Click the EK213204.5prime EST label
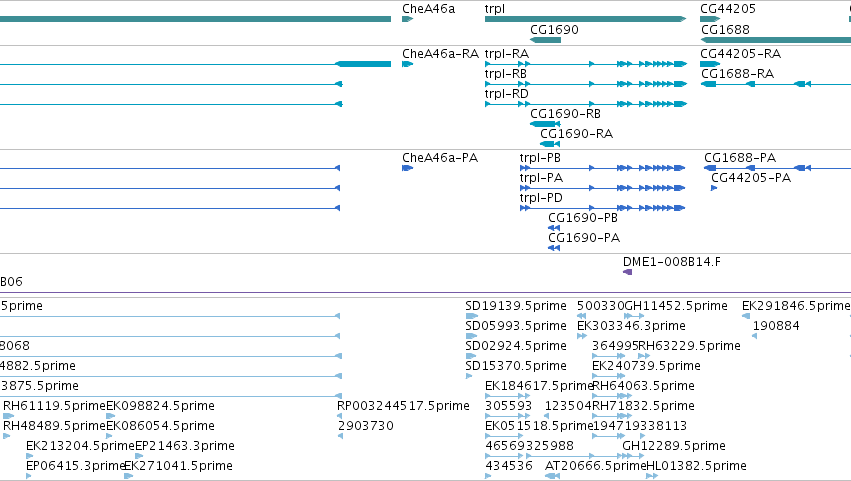The image size is (851, 481). [x=80, y=446]
